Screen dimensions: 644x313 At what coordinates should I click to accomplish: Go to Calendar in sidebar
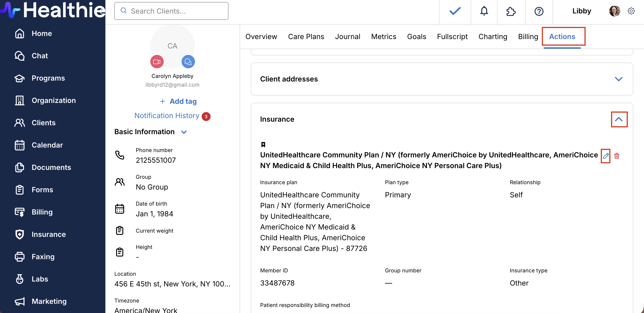(47, 145)
